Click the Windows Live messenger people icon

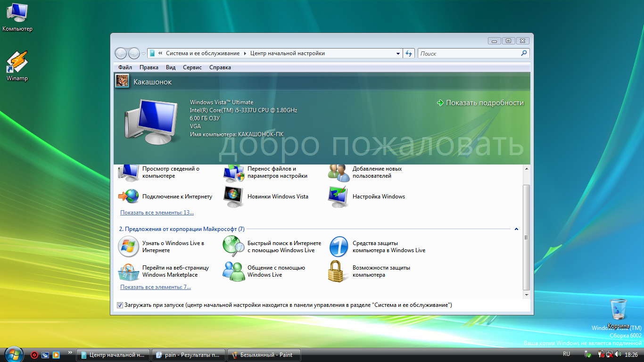(234, 271)
